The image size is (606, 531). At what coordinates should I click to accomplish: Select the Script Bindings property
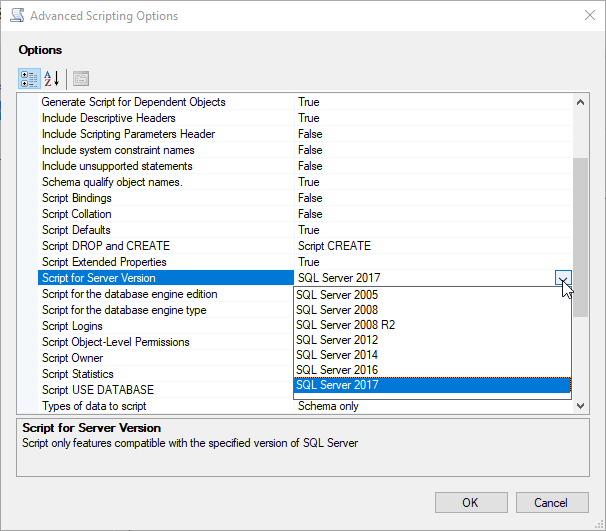click(166, 198)
